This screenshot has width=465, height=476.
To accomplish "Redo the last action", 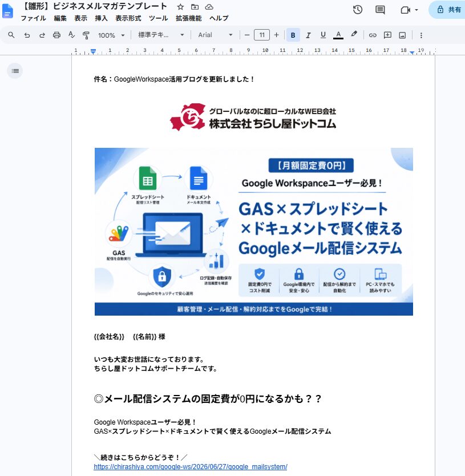I will click(x=42, y=35).
